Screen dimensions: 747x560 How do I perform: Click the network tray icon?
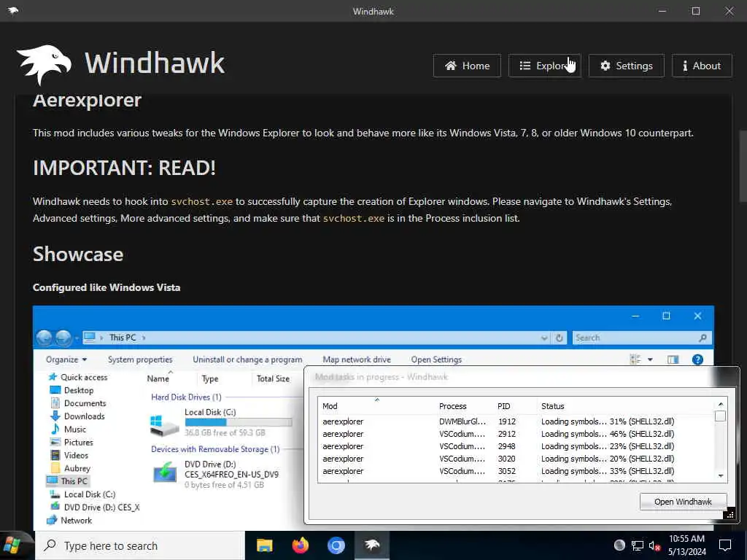pos(637,545)
